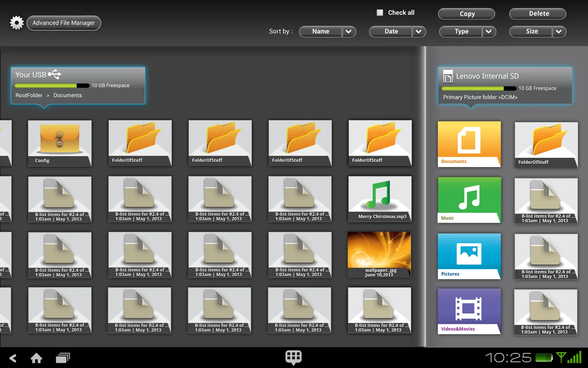Click the Lenovo Internal SD card icon
Viewport: 588px width, 368px height.
[x=448, y=76]
